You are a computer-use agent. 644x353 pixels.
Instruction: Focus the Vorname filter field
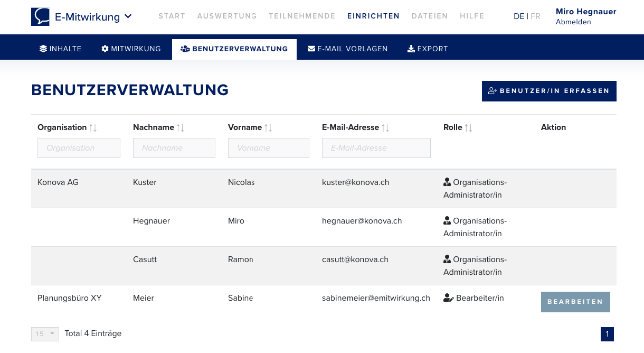point(269,148)
